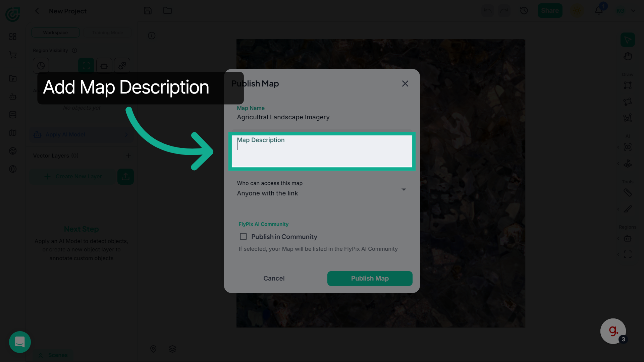The height and width of the screenshot is (362, 644).
Task: Open the notifications bell
Action: pos(599,11)
